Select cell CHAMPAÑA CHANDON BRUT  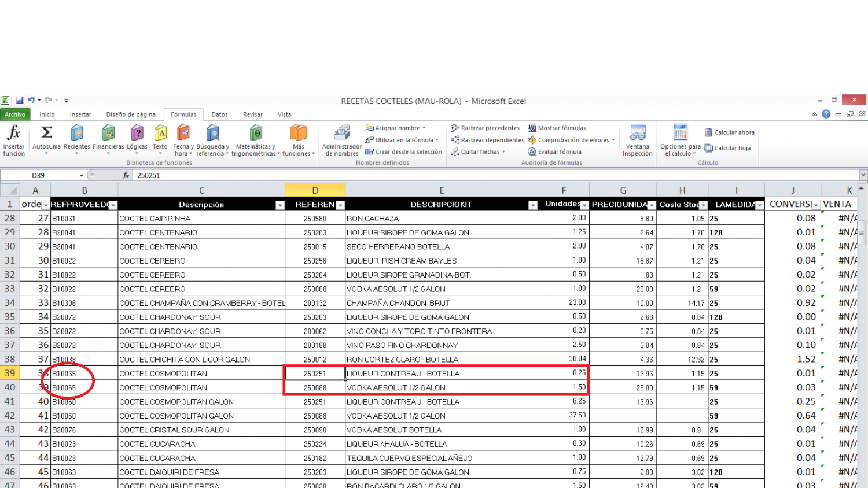[442, 303]
